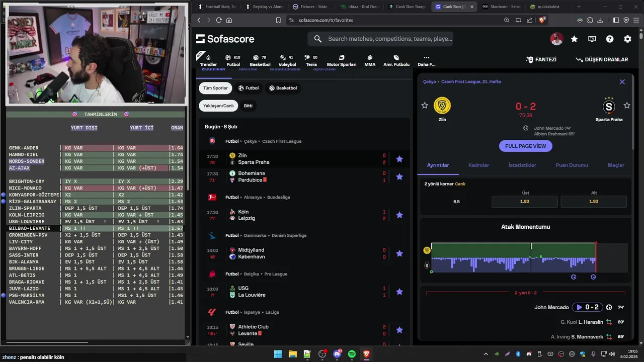Close the match detail panel
The image size is (644, 362).
coord(622,81)
